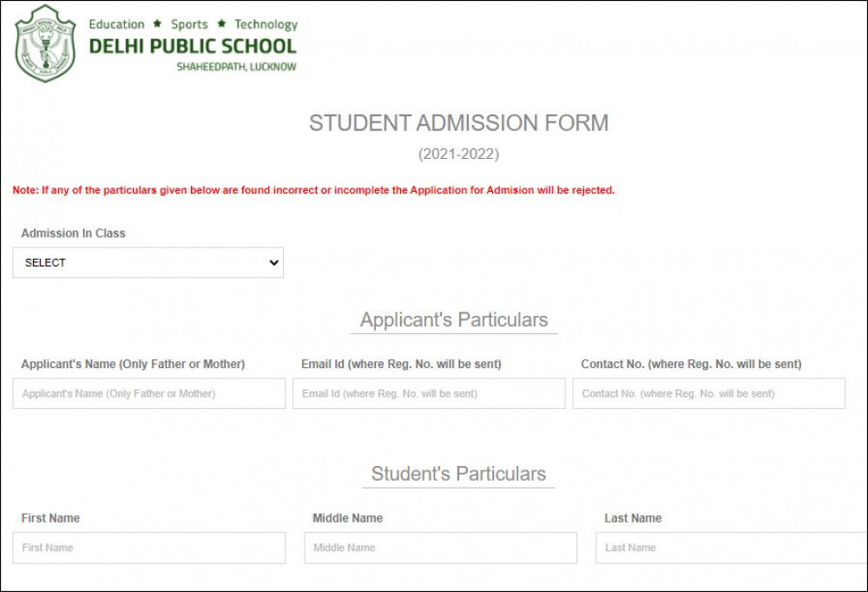
Task: Click the (2021-2022) session year text
Action: pyautogui.click(x=458, y=155)
